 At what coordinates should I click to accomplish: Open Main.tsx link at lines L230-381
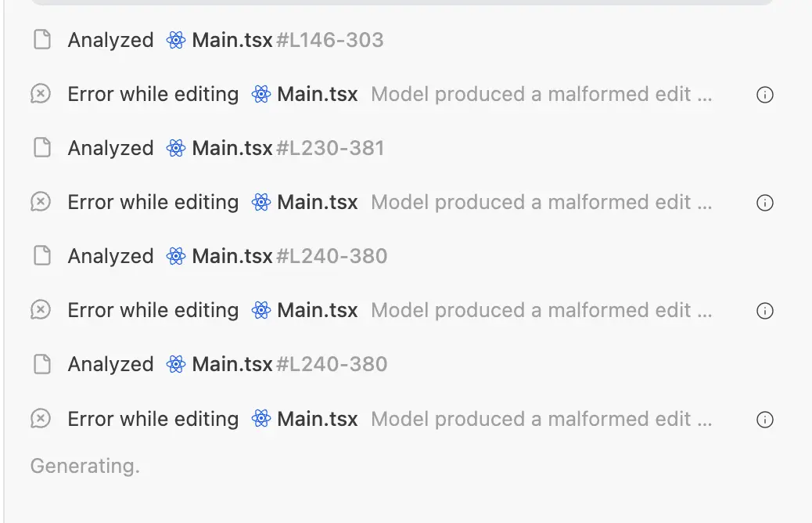pos(288,148)
